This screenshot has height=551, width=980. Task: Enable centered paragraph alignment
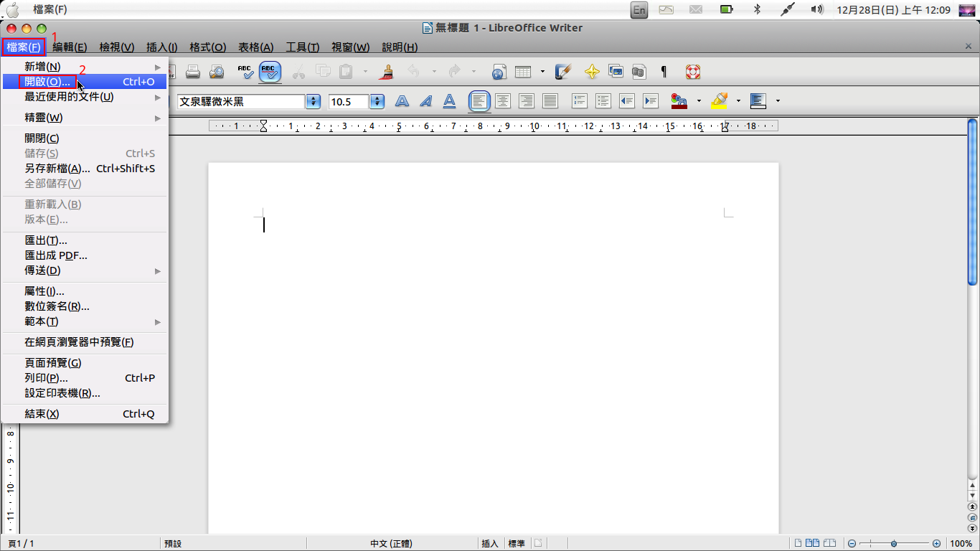pyautogui.click(x=503, y=101)
